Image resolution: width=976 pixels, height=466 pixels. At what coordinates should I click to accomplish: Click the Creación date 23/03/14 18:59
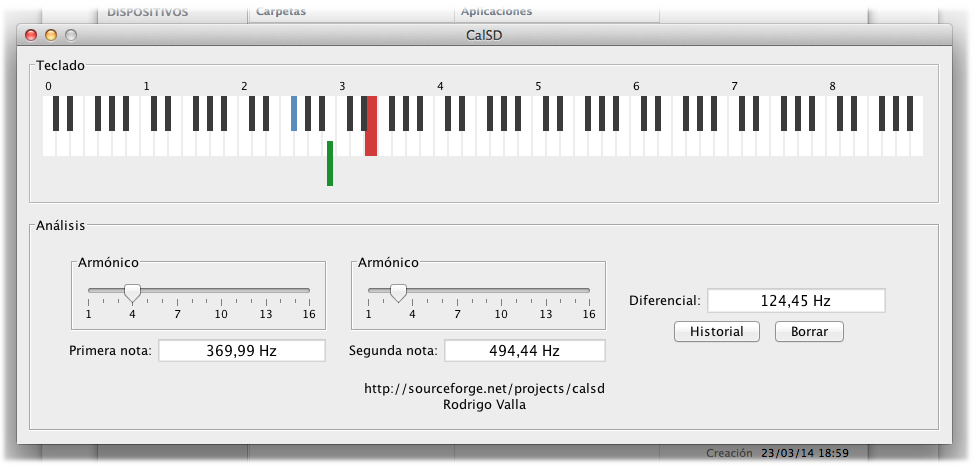(x=805, y=453)
